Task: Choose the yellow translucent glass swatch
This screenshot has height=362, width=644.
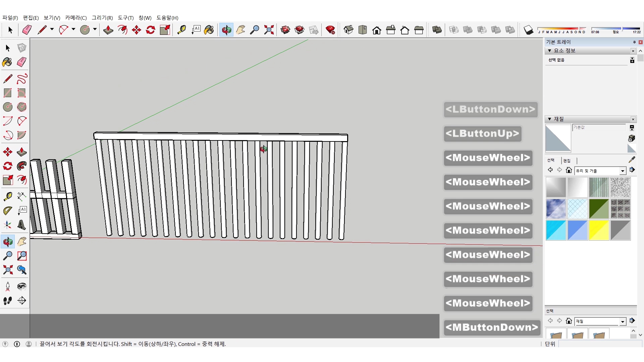Action: tap(599, 230)
